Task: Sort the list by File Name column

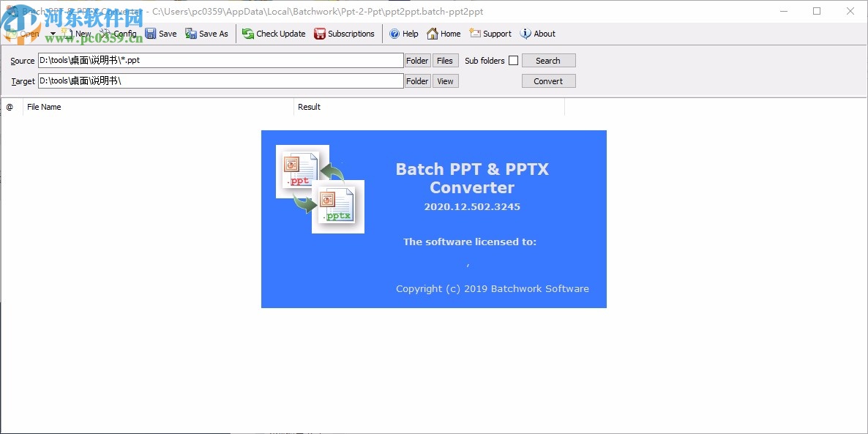Action: tap(44, 107)
